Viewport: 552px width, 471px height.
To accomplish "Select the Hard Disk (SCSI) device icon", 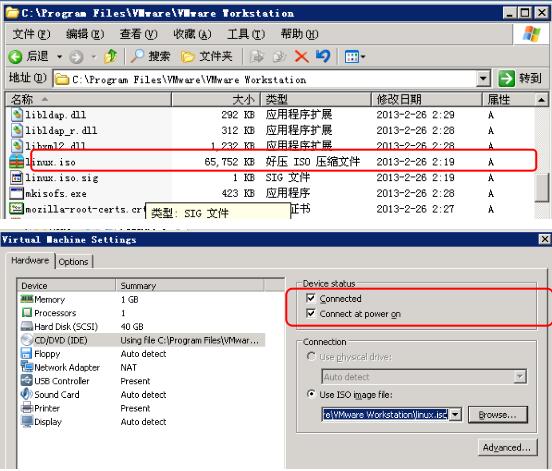I will coord(27,326).
